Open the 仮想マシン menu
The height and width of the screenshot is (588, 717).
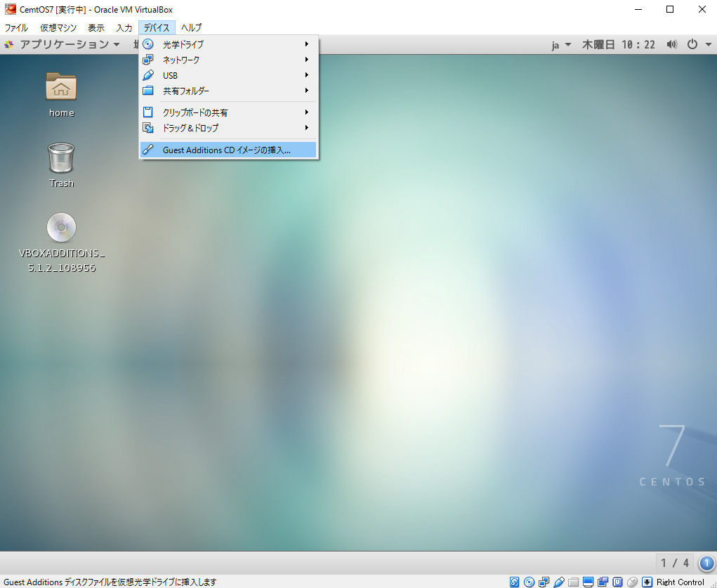[x=58, y=28]
